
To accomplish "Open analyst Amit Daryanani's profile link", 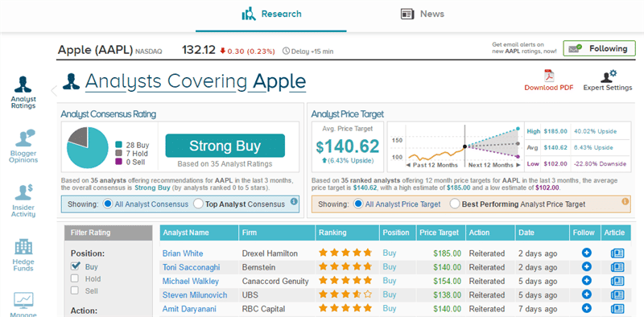I will (x=189, y=309).
